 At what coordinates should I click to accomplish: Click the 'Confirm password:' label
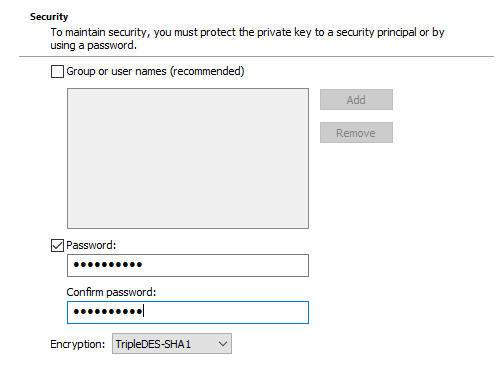pos(111,292)
